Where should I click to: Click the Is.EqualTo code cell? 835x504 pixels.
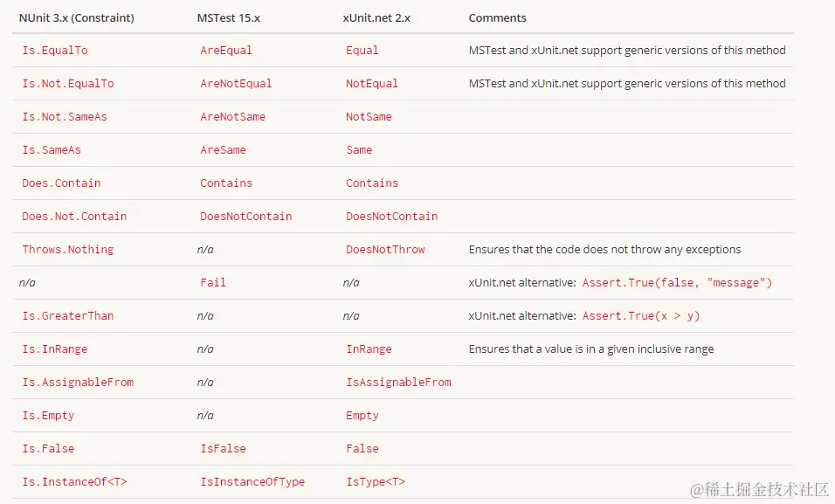point(55,51)
